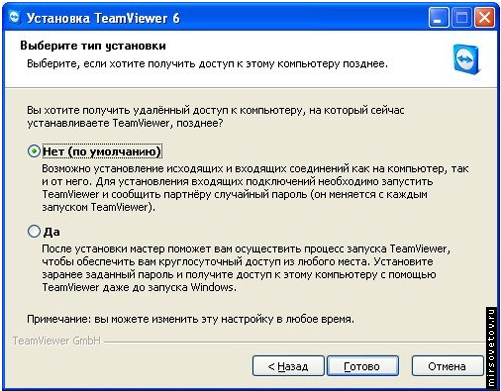Finish setup with the 'Готово' button

tap(363, 366)
